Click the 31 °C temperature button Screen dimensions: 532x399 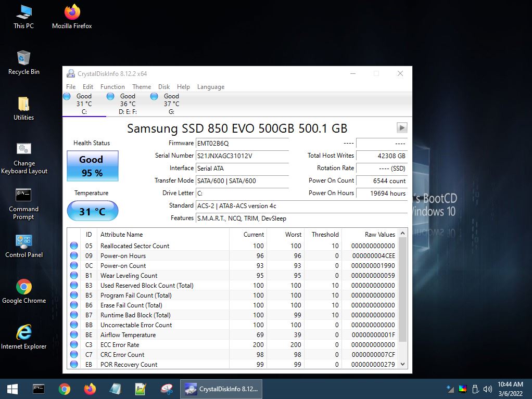pos(93,211)
